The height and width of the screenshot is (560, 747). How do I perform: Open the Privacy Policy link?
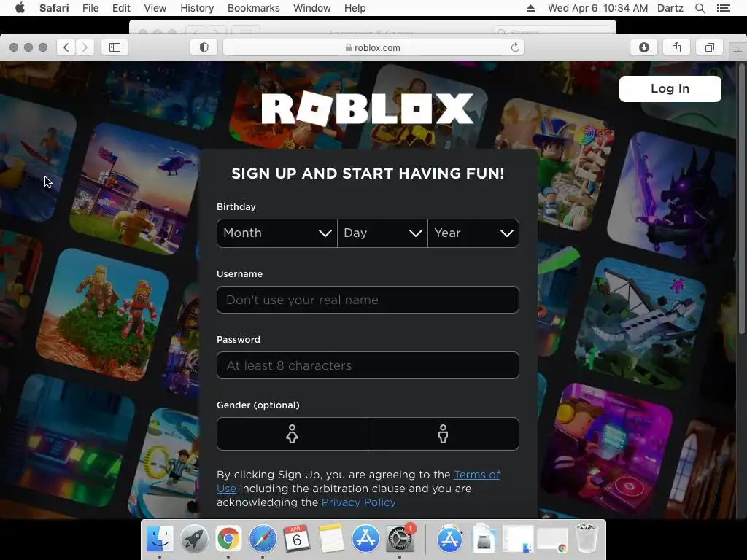click(x=359, y=502)
